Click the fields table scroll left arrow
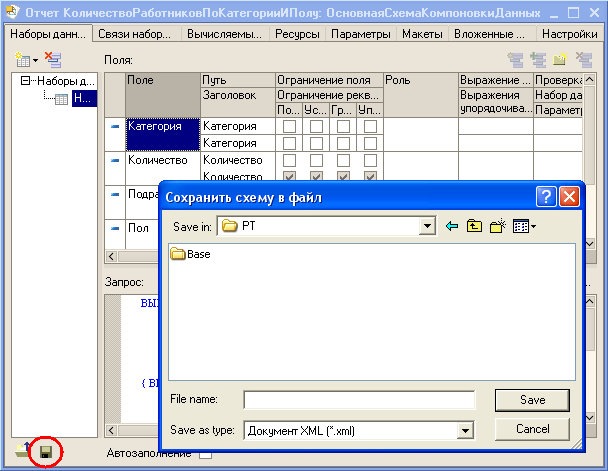The image size is (608, 471). [x=111, y=256]
